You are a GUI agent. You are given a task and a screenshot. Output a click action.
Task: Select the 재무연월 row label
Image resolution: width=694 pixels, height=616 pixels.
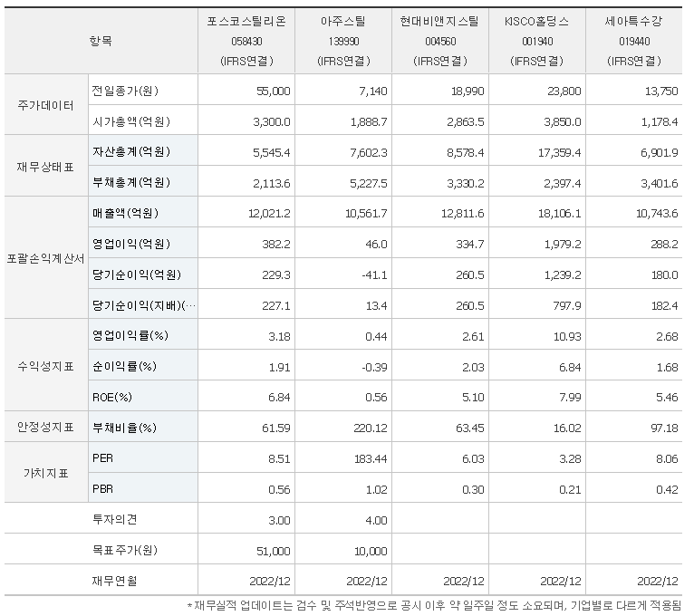(x=115, y=581)
